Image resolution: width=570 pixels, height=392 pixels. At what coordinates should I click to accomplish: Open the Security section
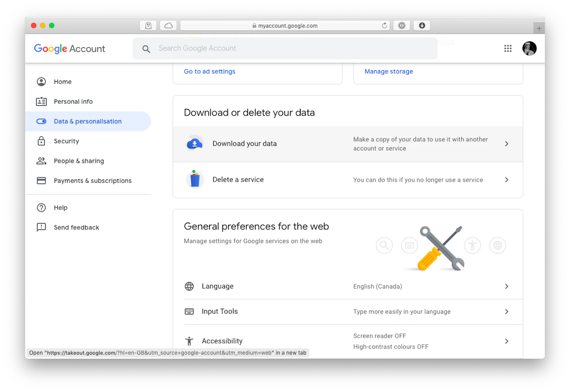click(88, 141)
